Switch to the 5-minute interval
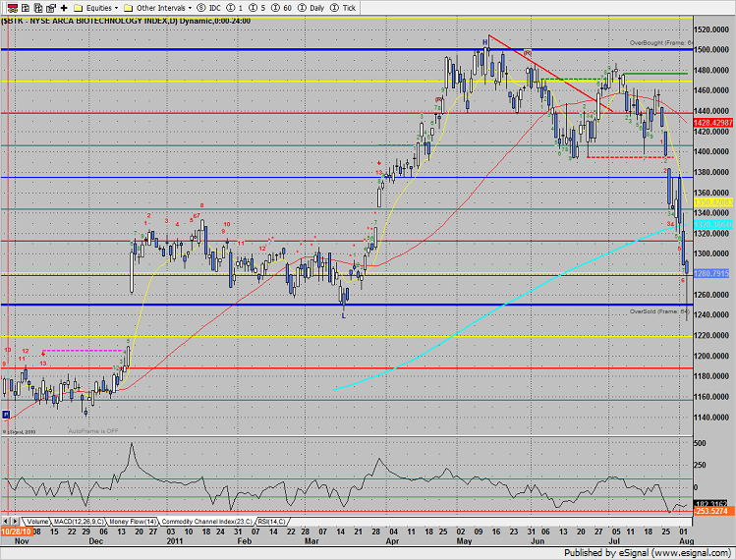736x560 pixels. 257,8
